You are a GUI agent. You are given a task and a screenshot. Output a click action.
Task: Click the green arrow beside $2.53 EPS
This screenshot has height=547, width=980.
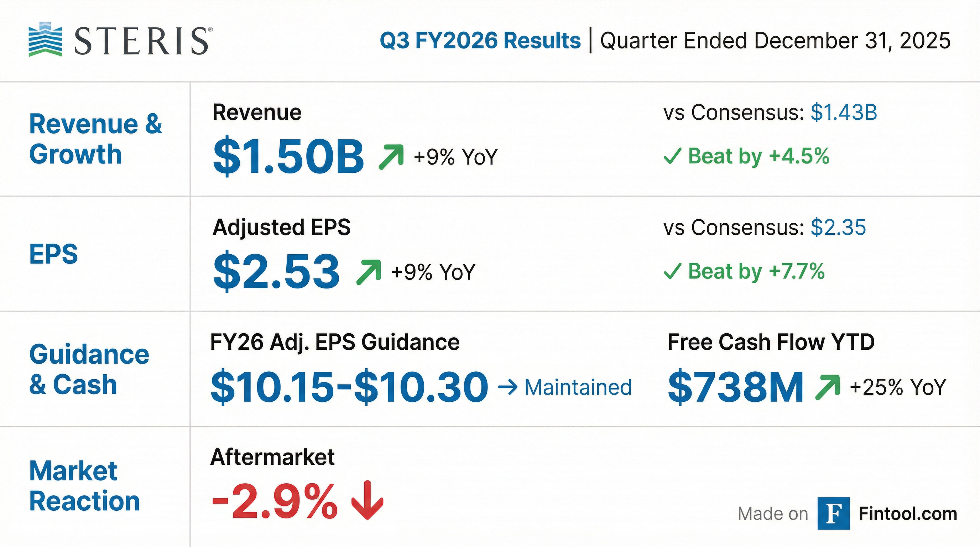coord(369,272)
